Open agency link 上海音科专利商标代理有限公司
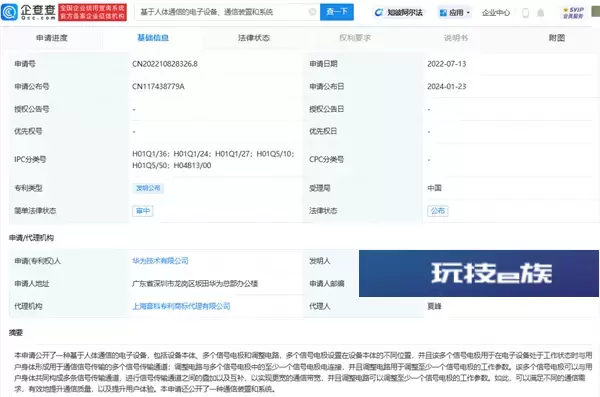600x397 pixels. (x=181, y=306)
